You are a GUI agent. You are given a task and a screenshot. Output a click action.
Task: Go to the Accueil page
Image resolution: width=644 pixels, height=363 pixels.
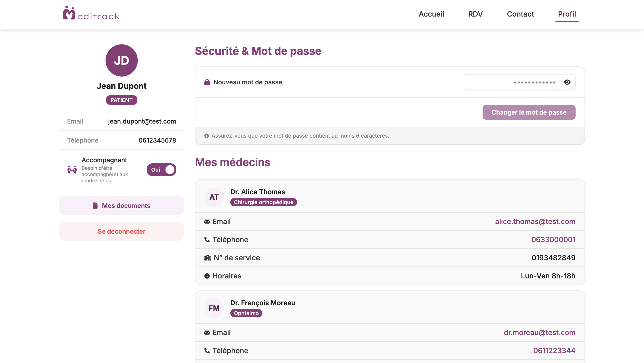(x=431, y=14)
